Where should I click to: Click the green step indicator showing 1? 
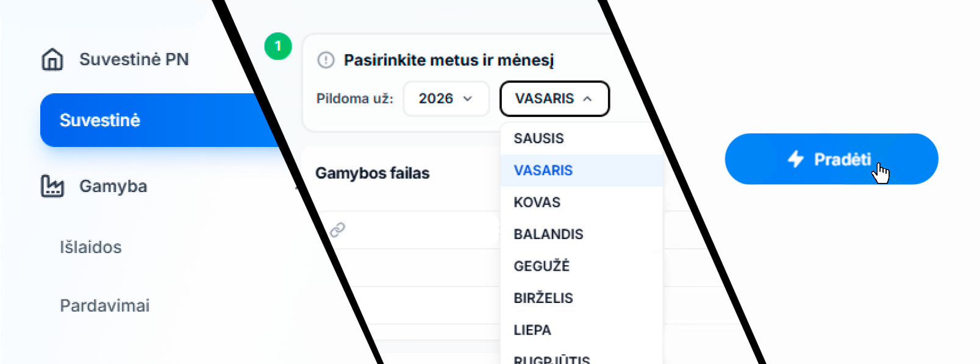pyautogui.click(x=278, y=46)
